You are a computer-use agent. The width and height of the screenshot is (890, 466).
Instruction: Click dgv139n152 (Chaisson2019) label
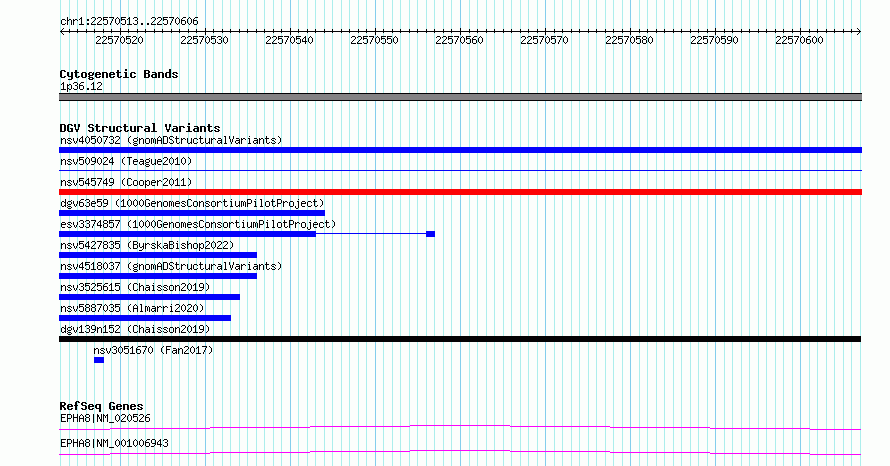(135, 329)
